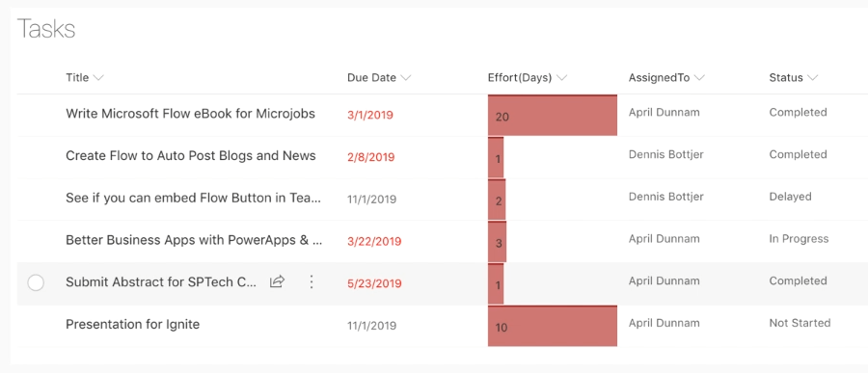The image size is (868, 373).
Task: Open the embed Flow Button in Teams task
Action: [x=194, y=198]
